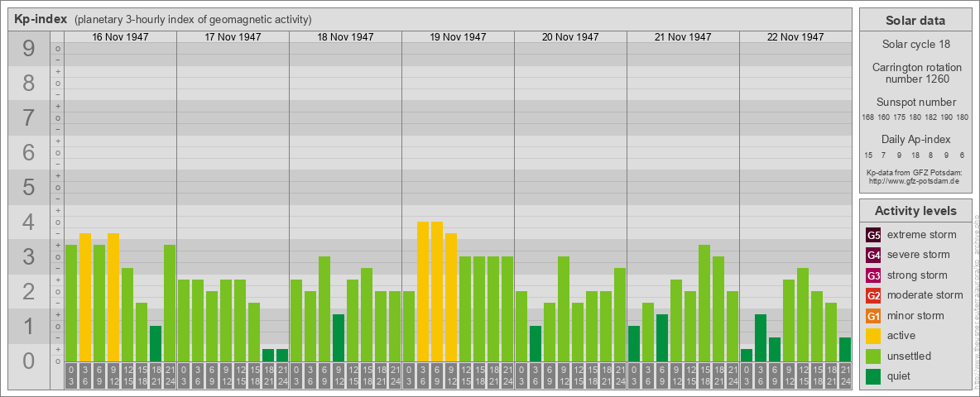The width and height of the screenshot is (980, 397).
Task: Click the 19 Nov 1947 date header
Action: click(x=458, y=37)
